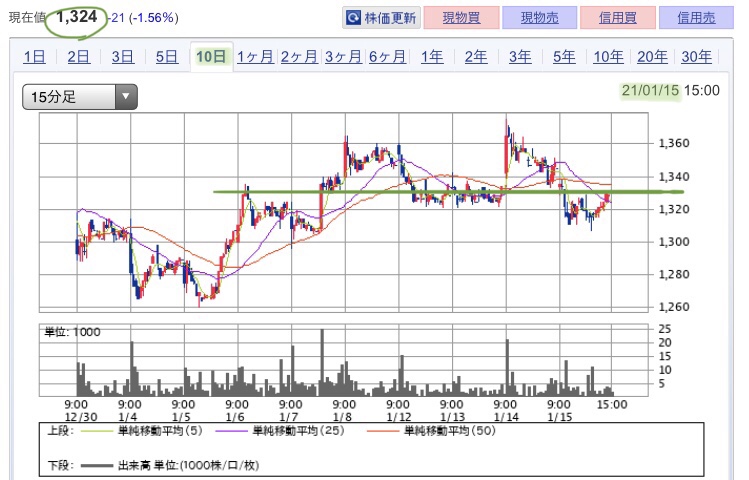749x480 pixels.
Task: Click the 1/14 date axis label
Action: pyautogui.click(x=506, y=417)
